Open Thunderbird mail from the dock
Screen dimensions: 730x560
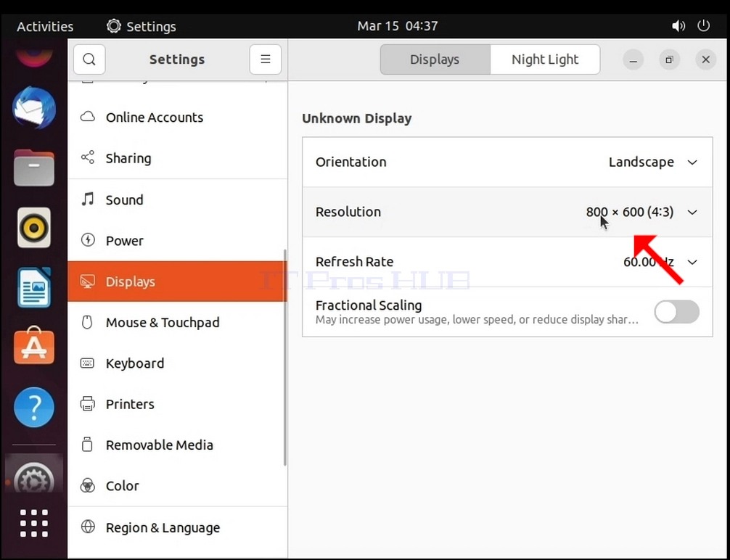(x=34, y=108)
